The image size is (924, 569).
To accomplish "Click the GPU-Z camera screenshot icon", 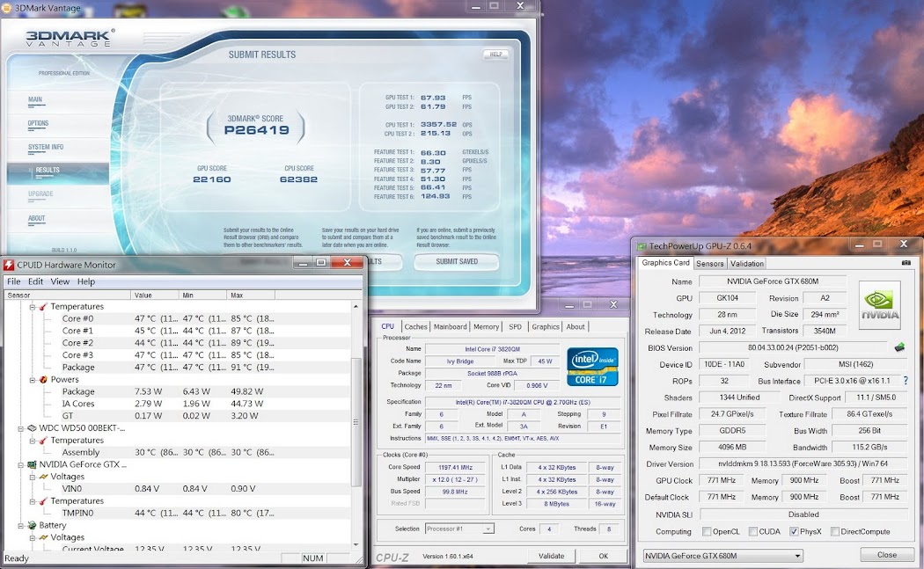I will click(906, 263).
